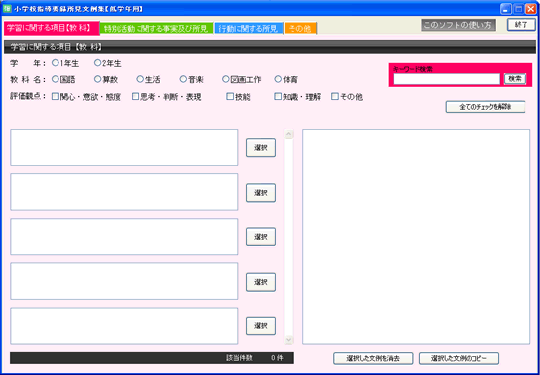Click the 終了 exit button
The width and height of the screenshot is (540, 375).
pyautogui.click(x=521, y=25)
